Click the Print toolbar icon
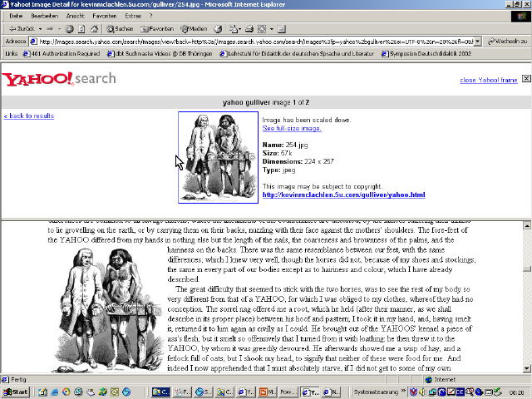532x399 pixels. tap(249, 28)
